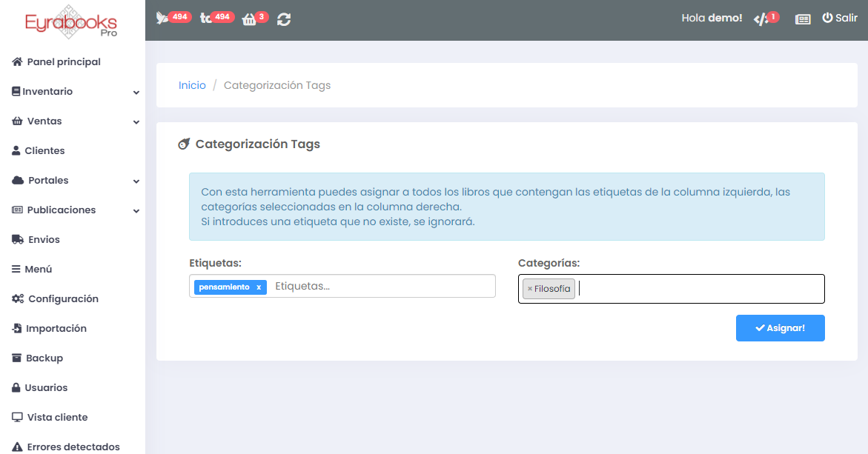The image size is (868, 454).
Task: Open the code icon with 1 badge
Action: click(x=761, y=19)
